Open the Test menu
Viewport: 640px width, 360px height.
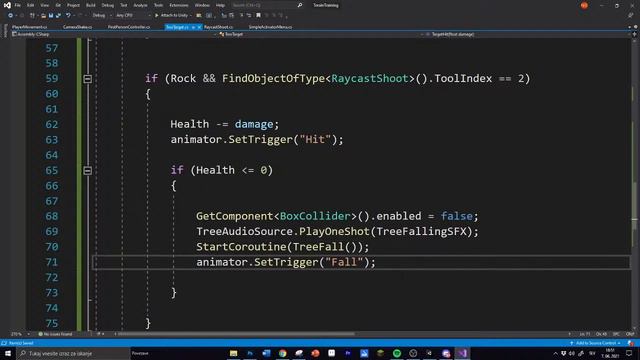coord(124,5)
